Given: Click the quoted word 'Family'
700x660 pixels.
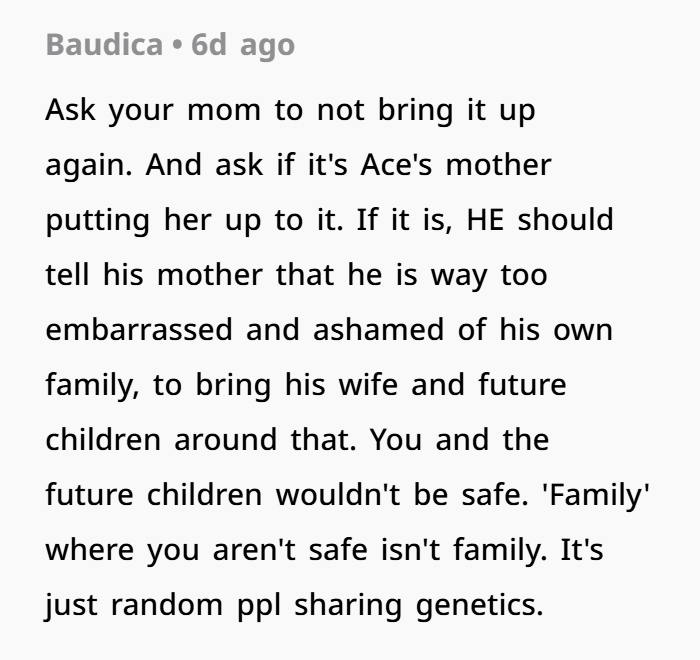Looking at the screenshot, I should click(x=596, y=495).
